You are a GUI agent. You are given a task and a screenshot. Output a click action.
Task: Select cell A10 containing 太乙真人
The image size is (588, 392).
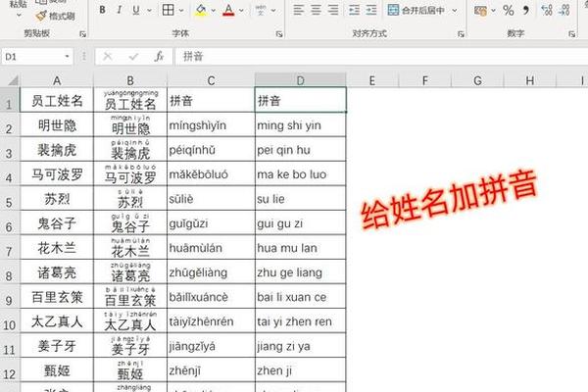pos(57,321)
